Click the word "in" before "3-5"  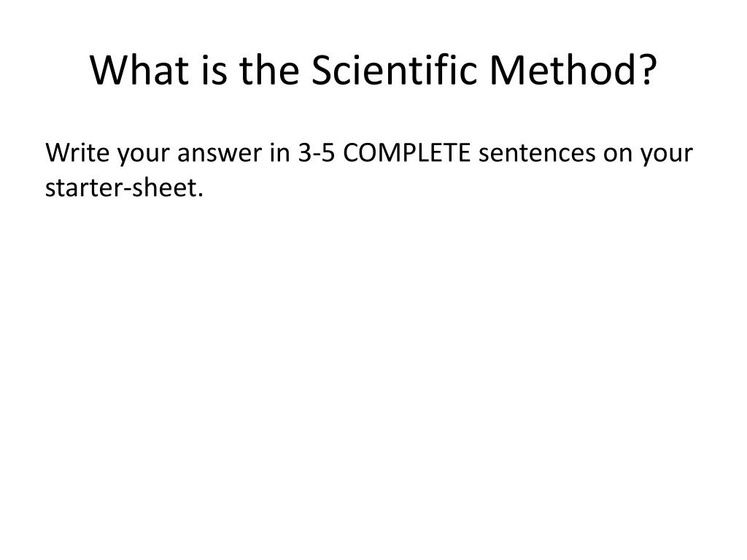pos(280,153)
